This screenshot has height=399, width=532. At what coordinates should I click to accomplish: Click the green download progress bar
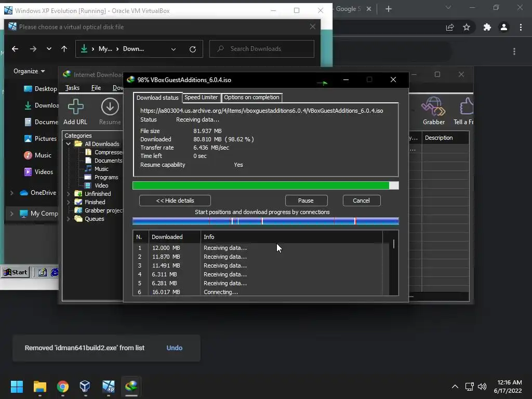265,185
